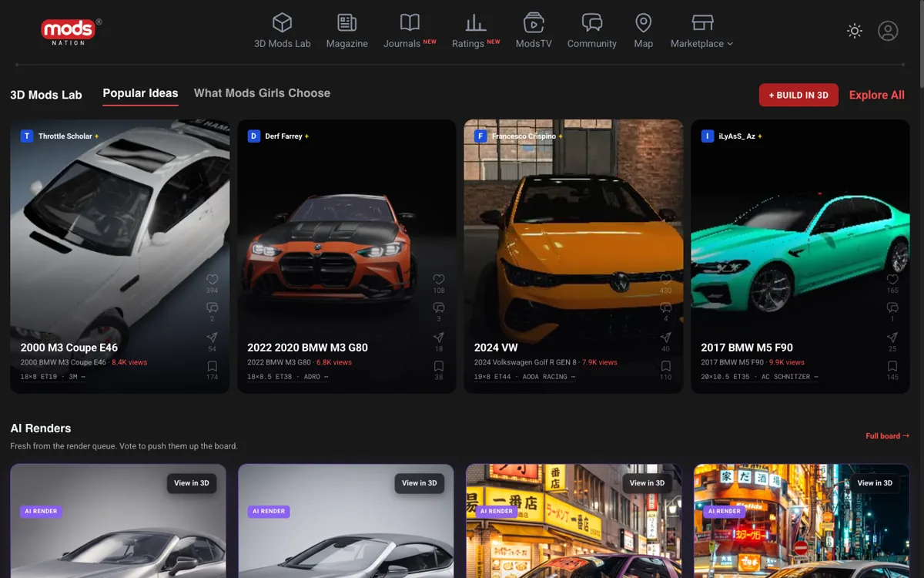Viewport: 924px width, 578px height.
Task: Open comments on 2000 M3 Coupe E46
Action: pyautogui.click(x=212, y=308)
